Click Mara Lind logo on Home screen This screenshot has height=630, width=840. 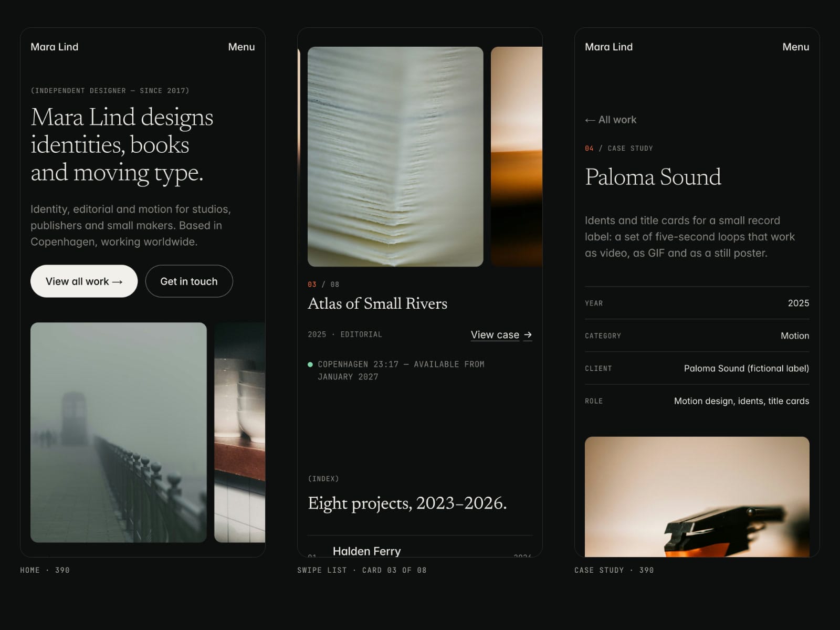[55, 47]
